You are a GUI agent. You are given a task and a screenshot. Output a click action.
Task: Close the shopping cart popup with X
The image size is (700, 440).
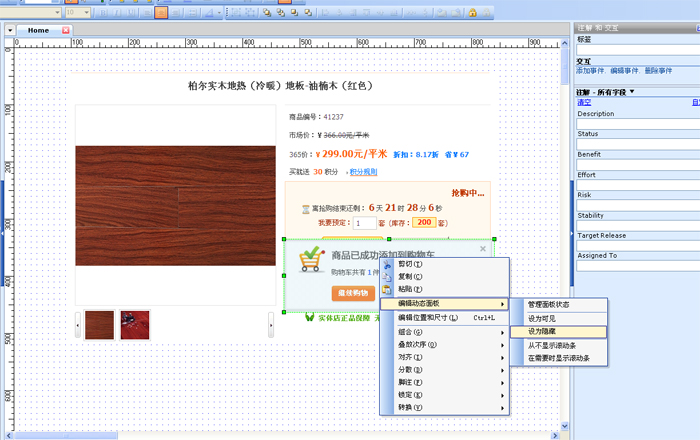click(x=483, y=249)
